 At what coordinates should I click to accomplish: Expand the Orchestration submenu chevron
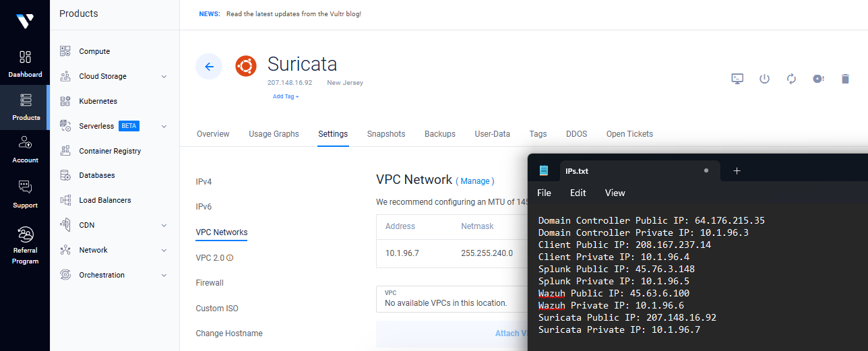coord(164,275)
